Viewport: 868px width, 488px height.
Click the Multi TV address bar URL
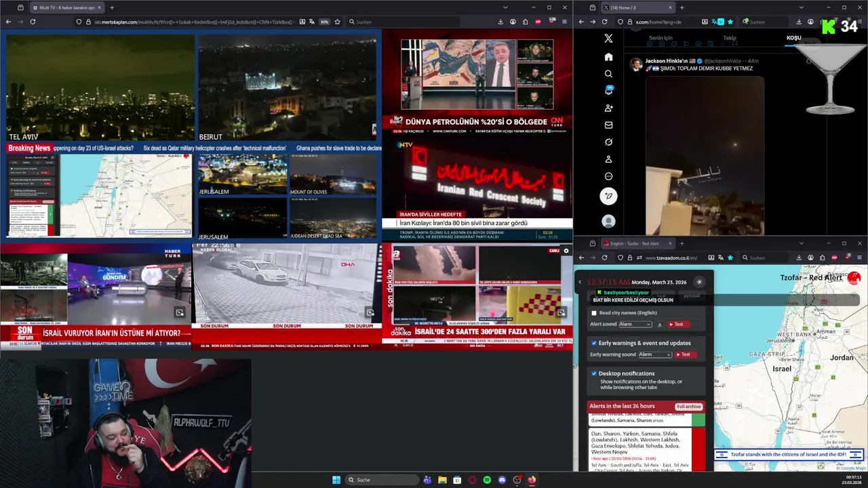193,22
